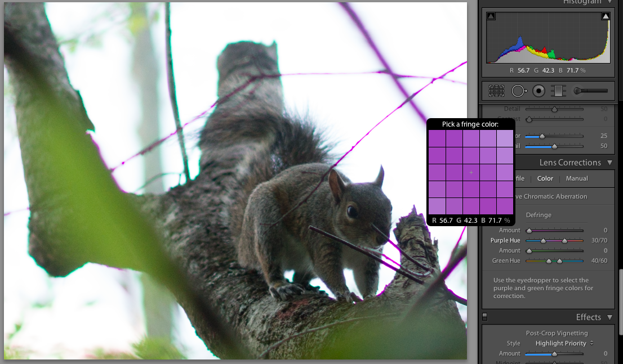This screenshot has height=364, width=623.
Task: Select the Crop Overlay tool
Action: (496, 91)
